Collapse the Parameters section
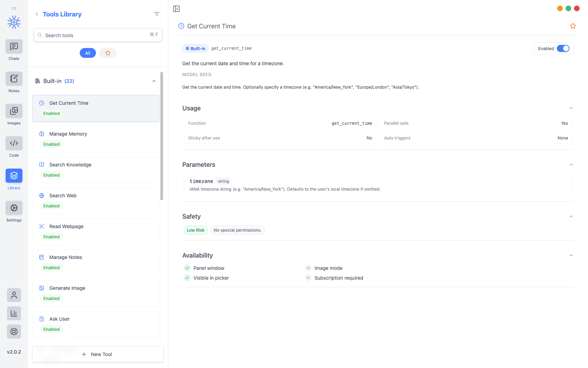 click(x=571, y=165)
